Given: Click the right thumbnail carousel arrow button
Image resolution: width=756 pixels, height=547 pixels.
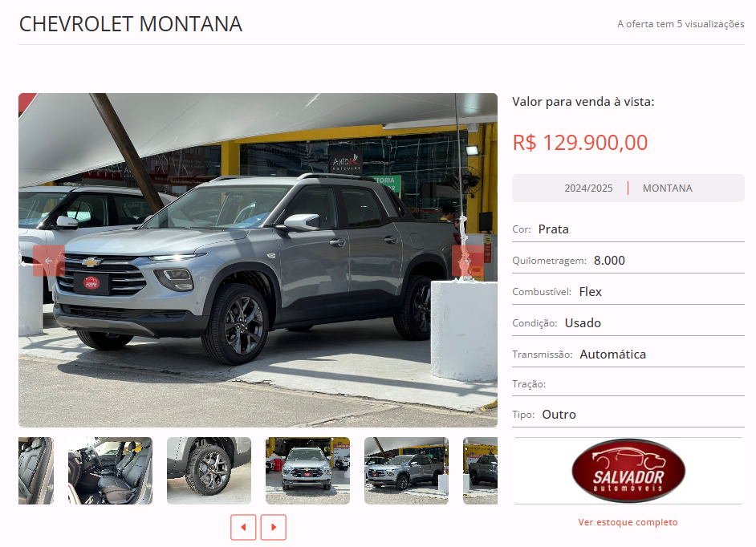Looking at the screenshot, I should tap(274, 527).
